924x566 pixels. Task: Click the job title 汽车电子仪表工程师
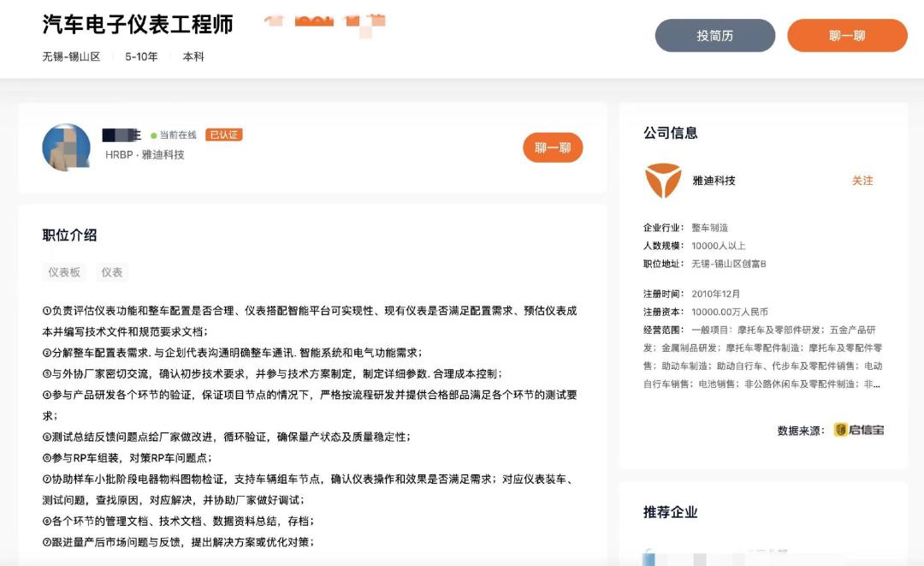point(138,24)
